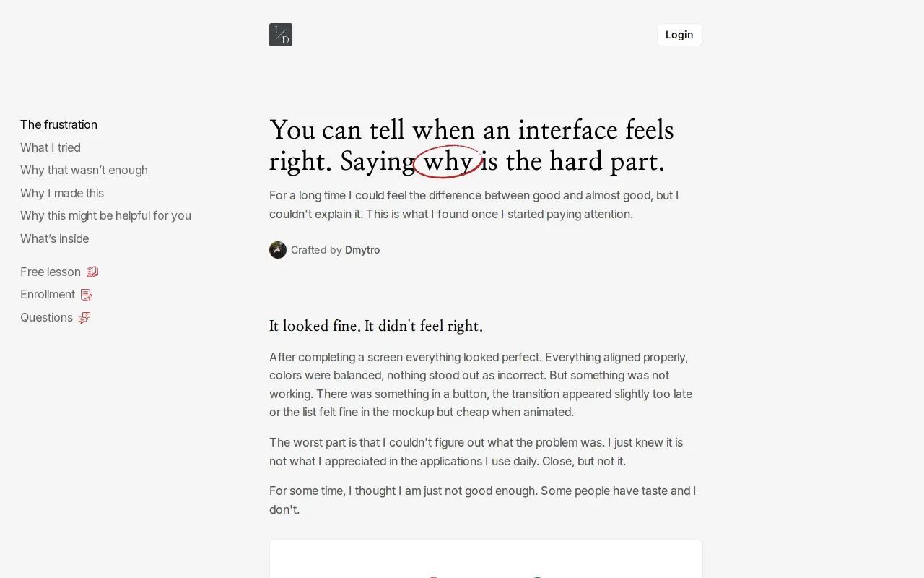The height and width of the screenshot is (578, 924).
Task: Click the chat bubbles icon beside Questions
Action: click(x=84, y=317)
